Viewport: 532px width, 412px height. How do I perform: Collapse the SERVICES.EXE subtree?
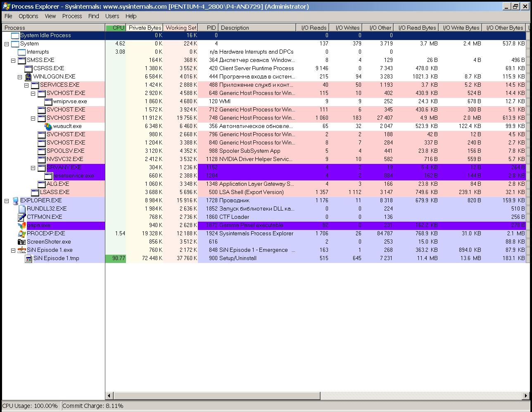(x=26, y=85)
